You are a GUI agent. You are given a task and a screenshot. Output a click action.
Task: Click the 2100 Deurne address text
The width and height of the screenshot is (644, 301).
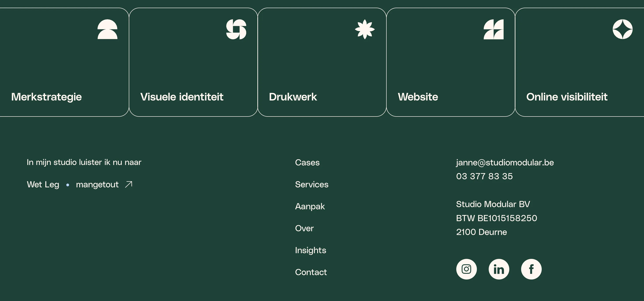(481, 232)
